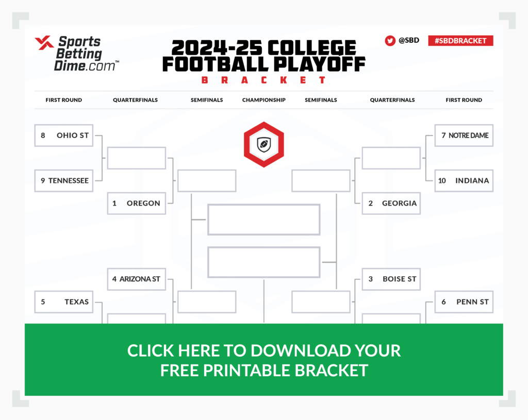Click the green download printable bracket banner
Image resolution: width=528 pixels, height=420 pixels.
coord(263,360)
